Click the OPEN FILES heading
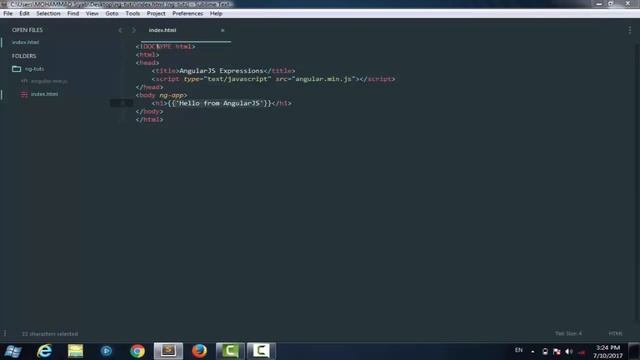 [27, 30]
